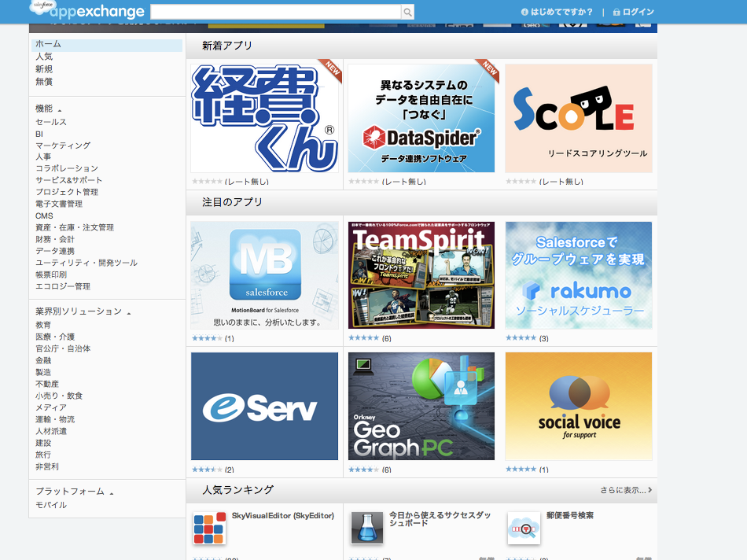Screen dimensions: 747x560
Task: Open the 金融 industry link
Action: [x=43, y=360]
